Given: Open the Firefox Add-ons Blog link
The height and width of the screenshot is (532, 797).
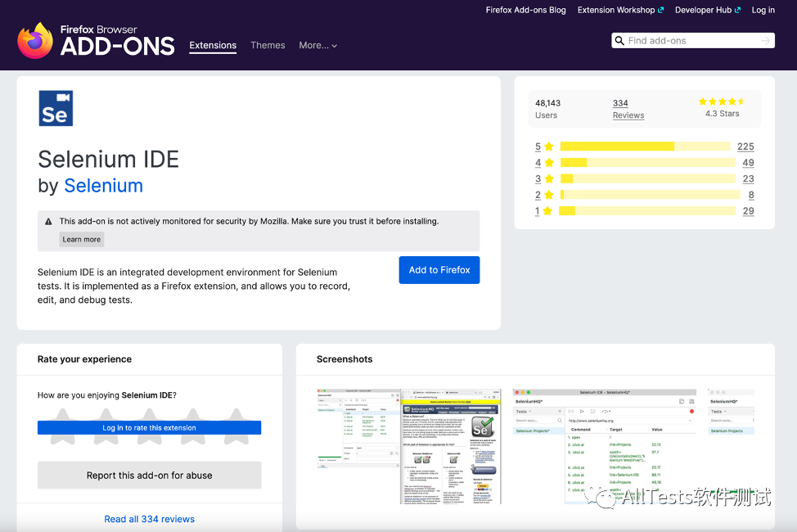Looking at the screenshot, I should tap(525, 10).
